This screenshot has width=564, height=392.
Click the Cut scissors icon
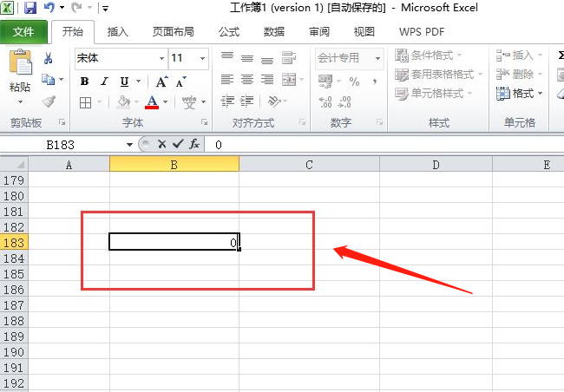(48, 59)
